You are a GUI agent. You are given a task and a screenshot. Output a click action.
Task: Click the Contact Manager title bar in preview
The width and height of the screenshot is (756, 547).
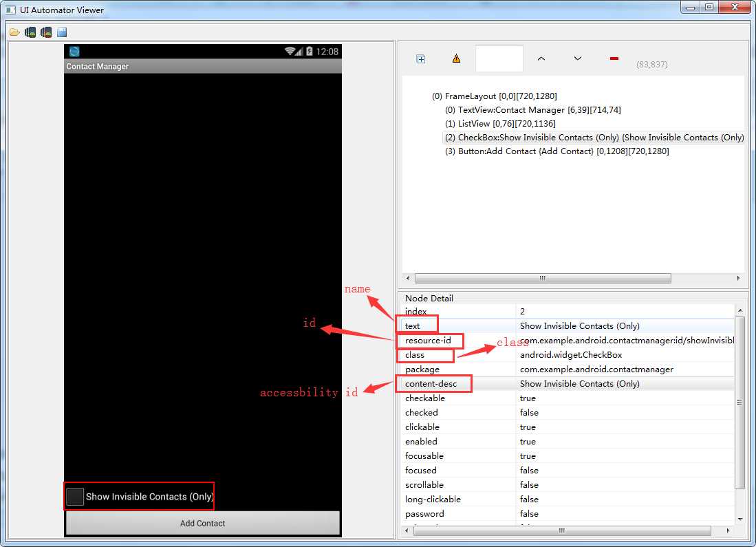tap(202, 66)
